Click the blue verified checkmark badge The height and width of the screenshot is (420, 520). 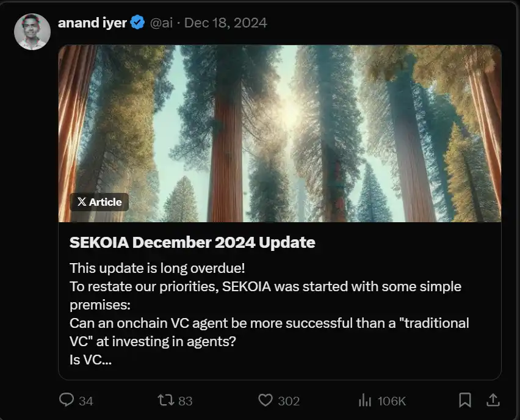coord(138,23)
